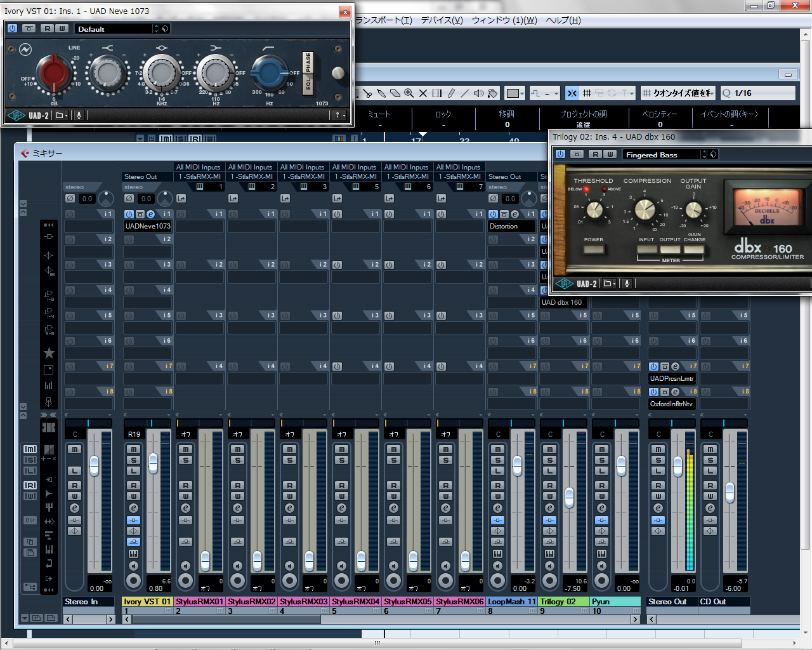Open the Window (ウィンドウ) menu

(x=504, y=20)
